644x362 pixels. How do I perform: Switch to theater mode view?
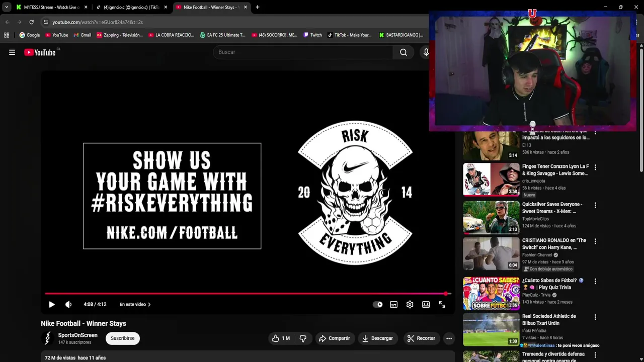coord(426,304)
